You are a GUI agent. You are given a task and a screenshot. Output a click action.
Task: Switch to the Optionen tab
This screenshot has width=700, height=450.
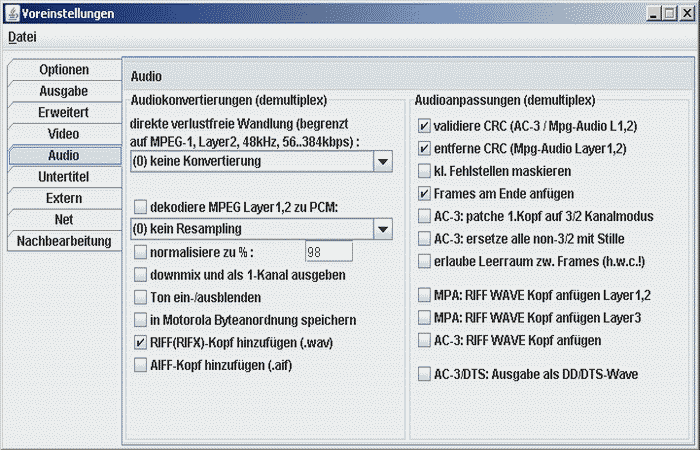coord(64,70)
